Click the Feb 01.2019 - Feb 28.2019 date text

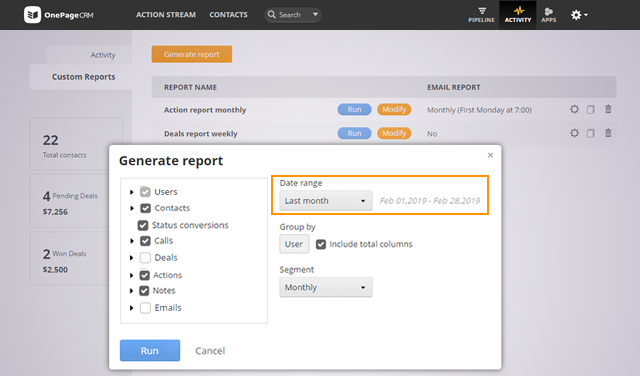(430, 200)
